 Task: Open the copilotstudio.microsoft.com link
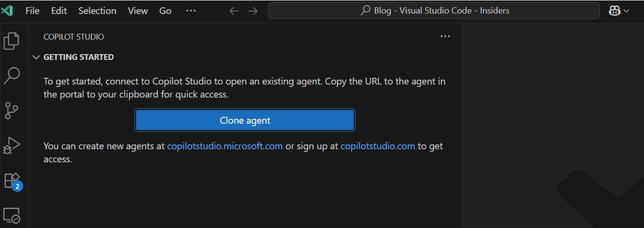[x=225, y=146]
